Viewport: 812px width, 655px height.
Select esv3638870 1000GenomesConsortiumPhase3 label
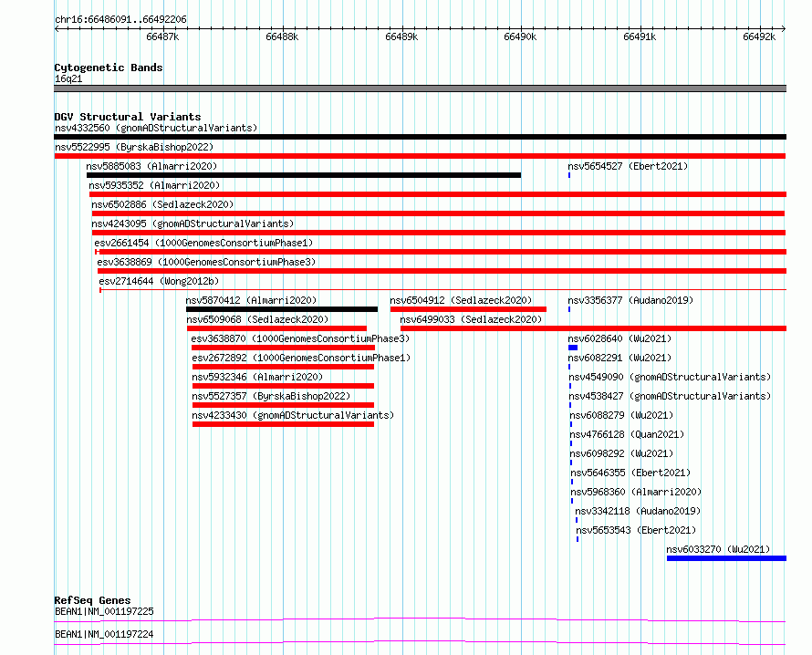[x=300, y=338]
